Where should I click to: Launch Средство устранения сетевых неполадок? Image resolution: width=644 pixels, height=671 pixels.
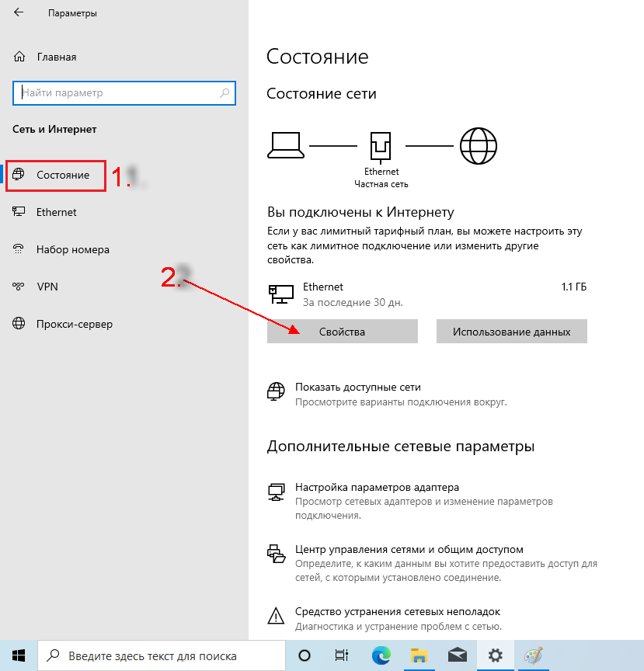(397, 612)
